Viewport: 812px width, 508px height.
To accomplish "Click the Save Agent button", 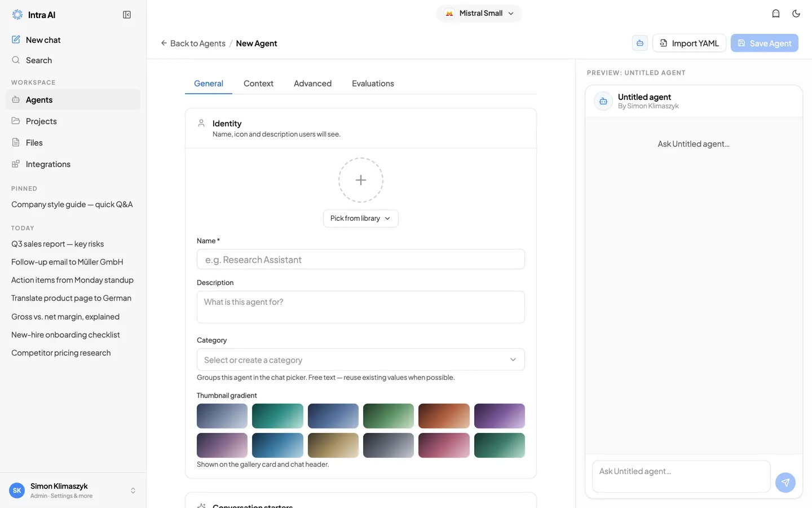I will pos(765,43).
